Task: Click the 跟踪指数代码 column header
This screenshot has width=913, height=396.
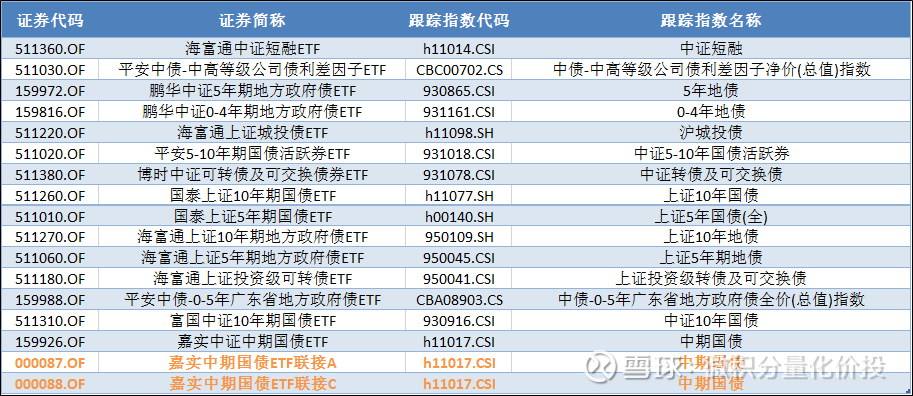Action: coord(459,20)
